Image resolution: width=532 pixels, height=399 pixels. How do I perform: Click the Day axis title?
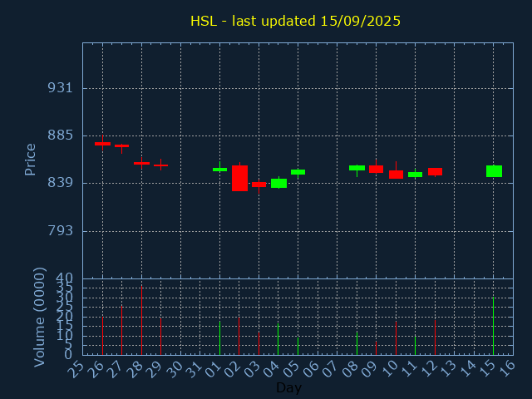coord(288,388)
